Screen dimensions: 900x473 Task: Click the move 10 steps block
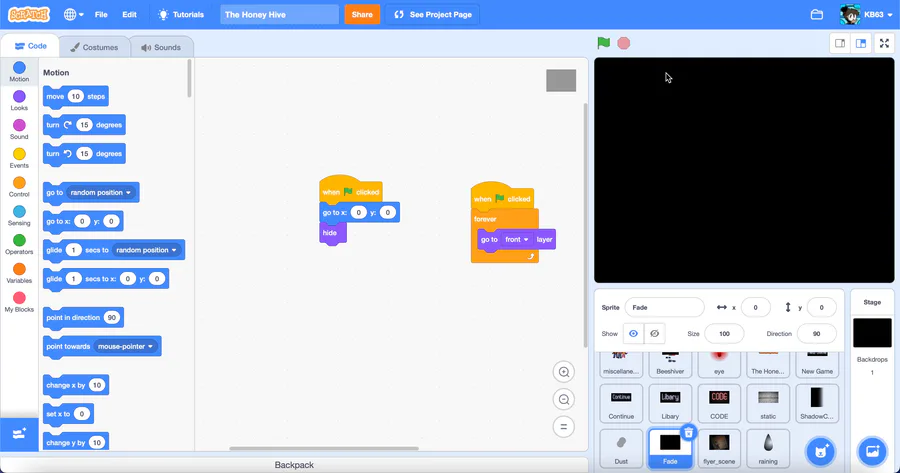[76, 96]
